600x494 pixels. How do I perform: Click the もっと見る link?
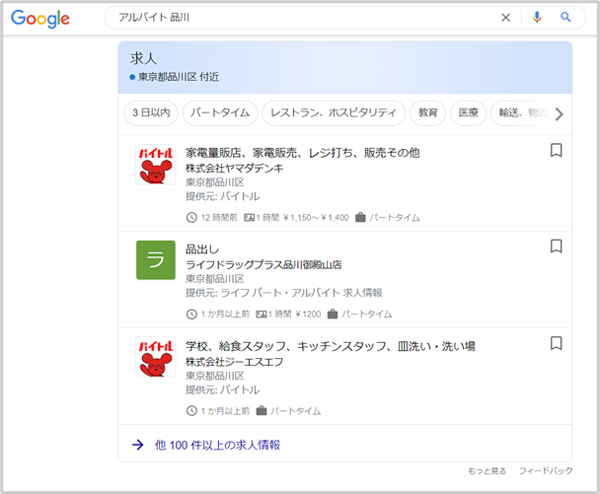click(x=487, y=471)
